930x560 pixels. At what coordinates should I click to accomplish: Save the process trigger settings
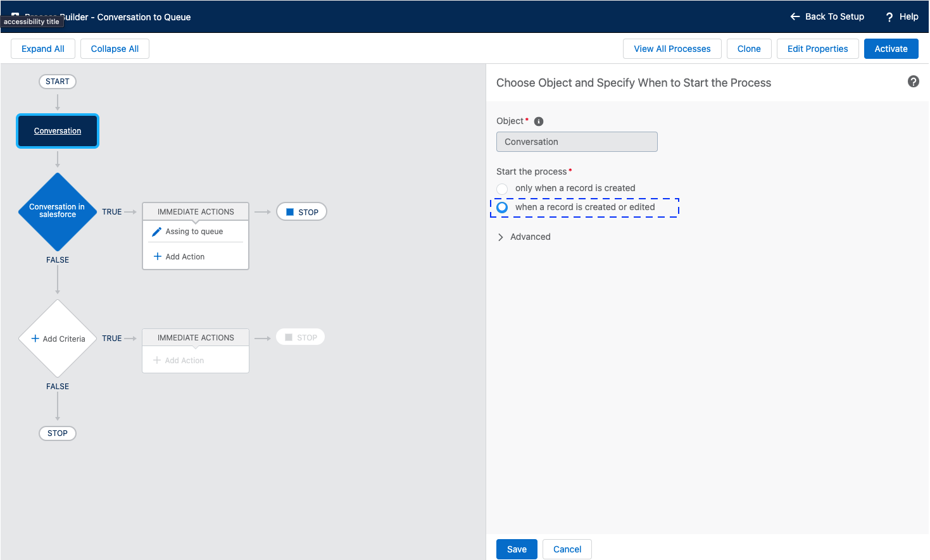[517, 549]
